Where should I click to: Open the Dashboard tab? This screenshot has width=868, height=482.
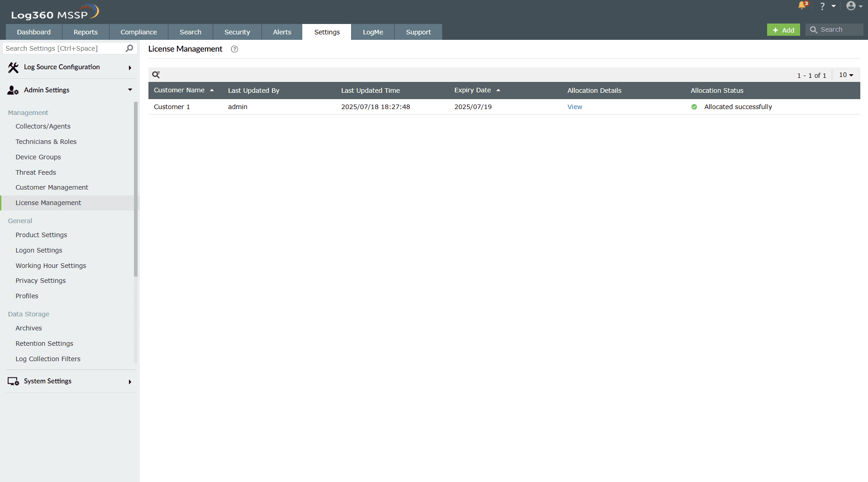tap(34, 32)
